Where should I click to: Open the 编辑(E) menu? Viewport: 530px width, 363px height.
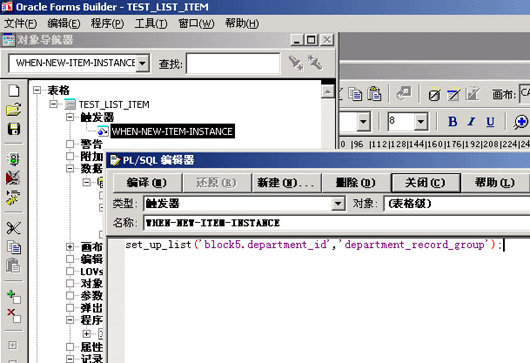(64, 23)
